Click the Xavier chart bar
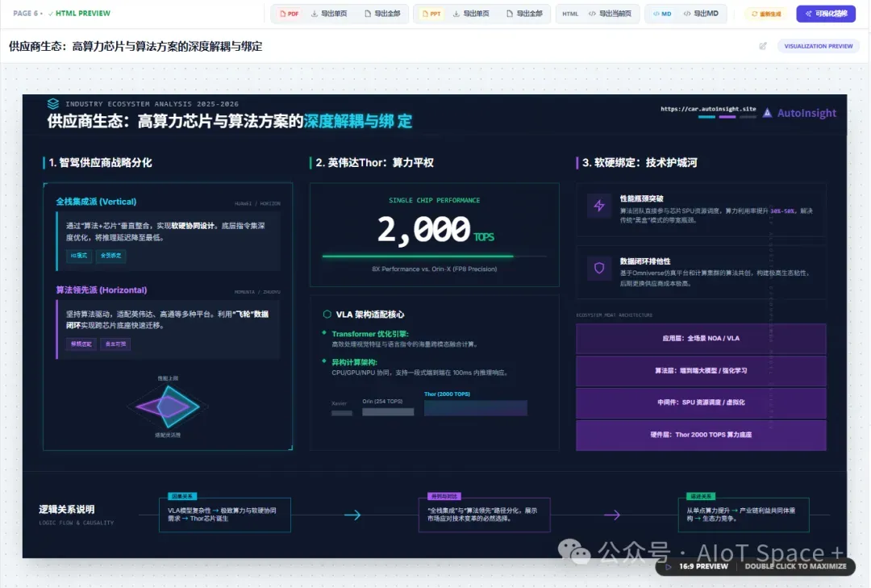 click(342, 413)
